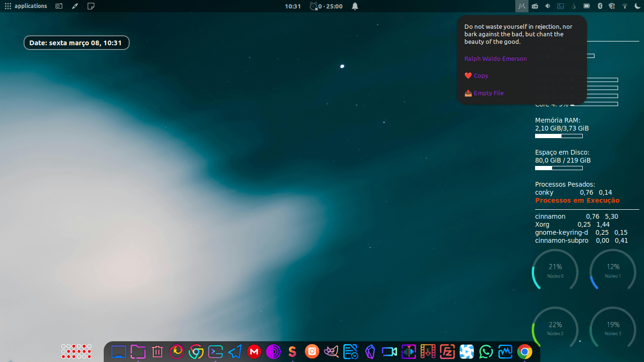Copy the quote using the Copy button

pos(476,75)
